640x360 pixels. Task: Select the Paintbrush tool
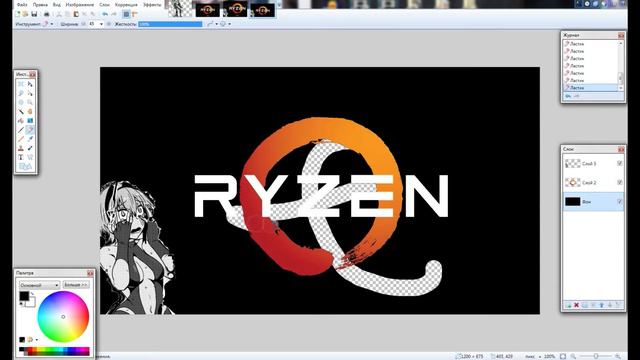[x=21, y=130]
